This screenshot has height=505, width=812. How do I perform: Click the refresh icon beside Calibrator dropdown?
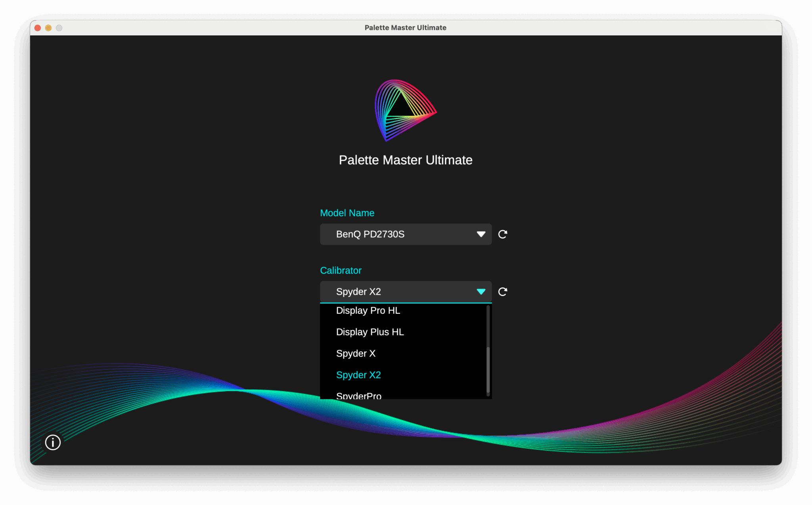pos(502,292)
